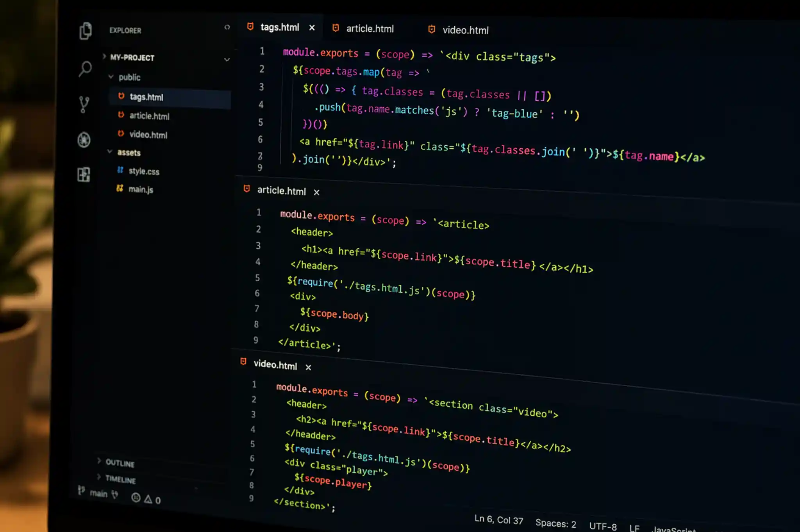Image resolution: width=800 pixels, height=532 pixels.
Task: Click the error indicator in status bar
Action: point(136,498)
